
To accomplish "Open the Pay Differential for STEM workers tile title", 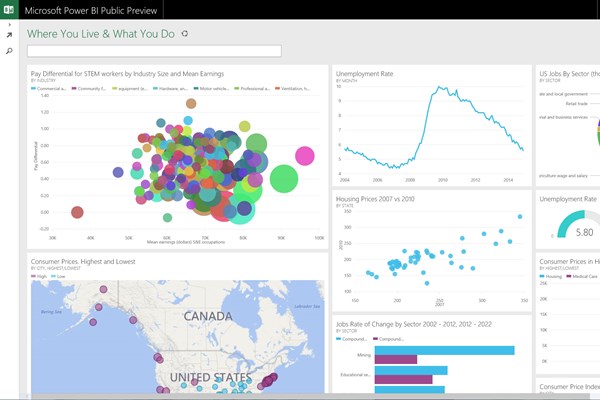I will click(x=127, y=74).
